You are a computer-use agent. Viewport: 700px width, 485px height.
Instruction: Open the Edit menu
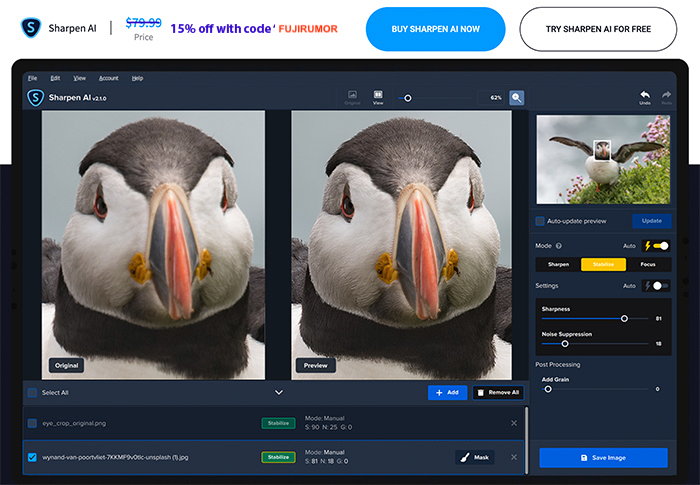click(55, 78)
